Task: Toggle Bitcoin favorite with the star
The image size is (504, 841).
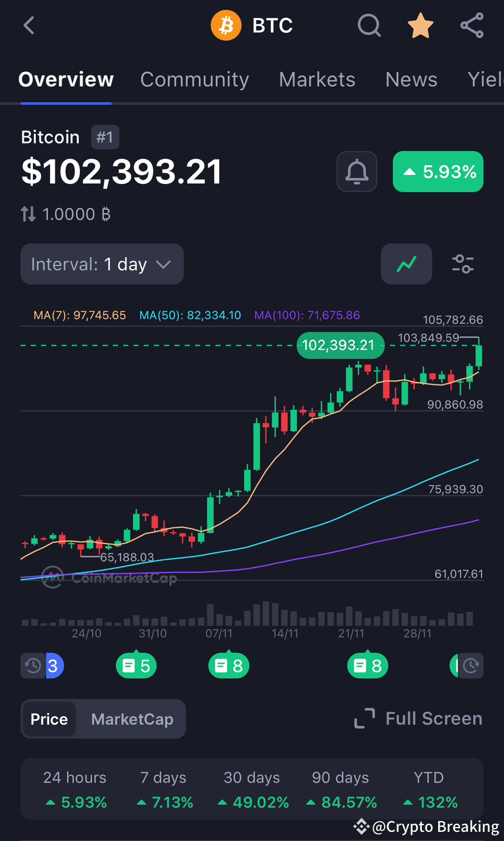Action: click(420, 25)
